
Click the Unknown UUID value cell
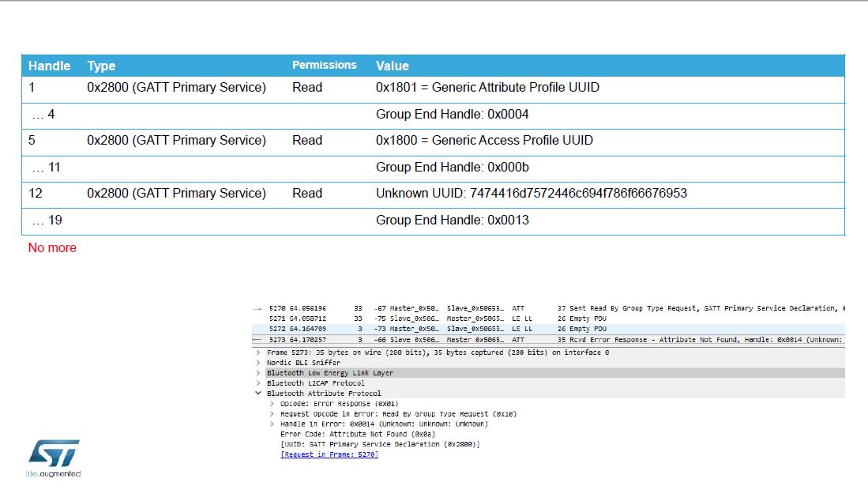tap(532, 193)
